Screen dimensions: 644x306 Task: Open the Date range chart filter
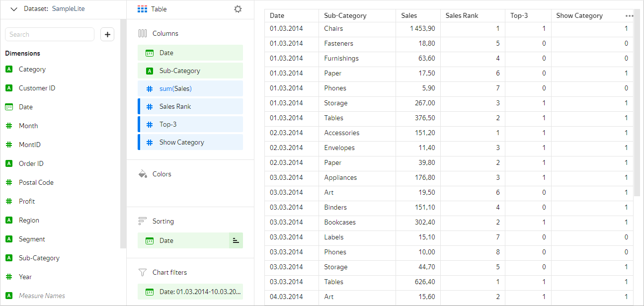pyautogui.click(x=190, y=292)
